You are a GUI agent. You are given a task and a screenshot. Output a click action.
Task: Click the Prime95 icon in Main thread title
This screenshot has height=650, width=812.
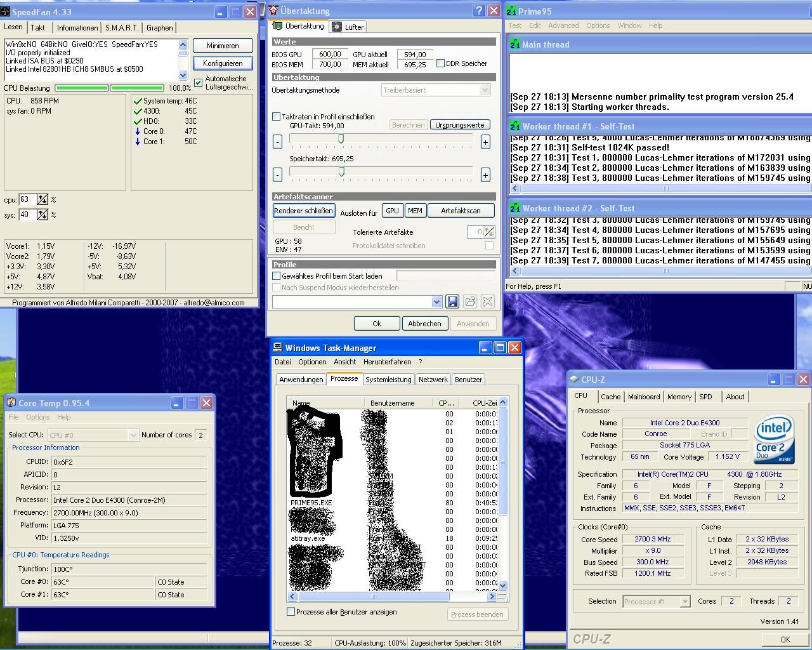[x=514, y=44]
